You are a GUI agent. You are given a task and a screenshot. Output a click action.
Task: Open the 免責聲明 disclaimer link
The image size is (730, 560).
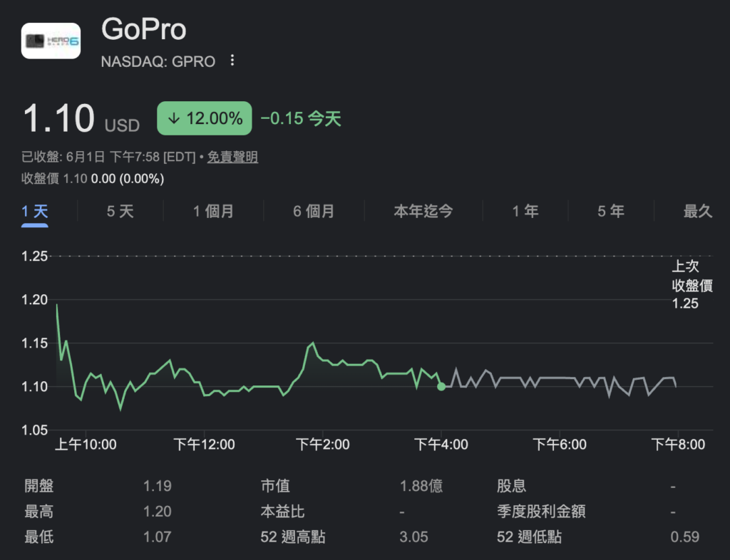[x=232, y=157]
